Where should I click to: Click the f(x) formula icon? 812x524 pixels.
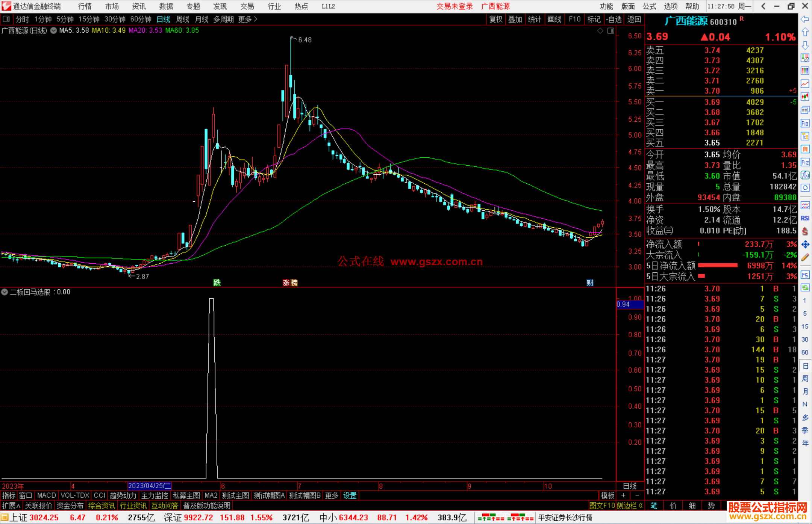(x=805, y=175)
